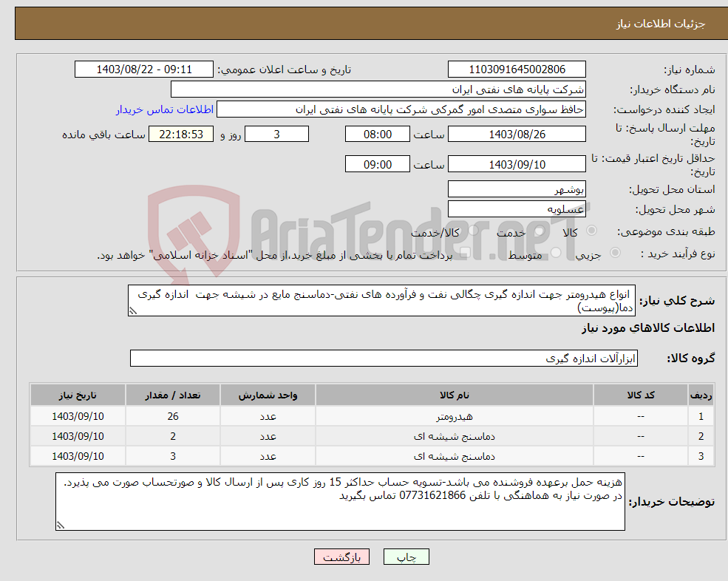
Task: Click the description box resize handle
Action: point(133,311)
